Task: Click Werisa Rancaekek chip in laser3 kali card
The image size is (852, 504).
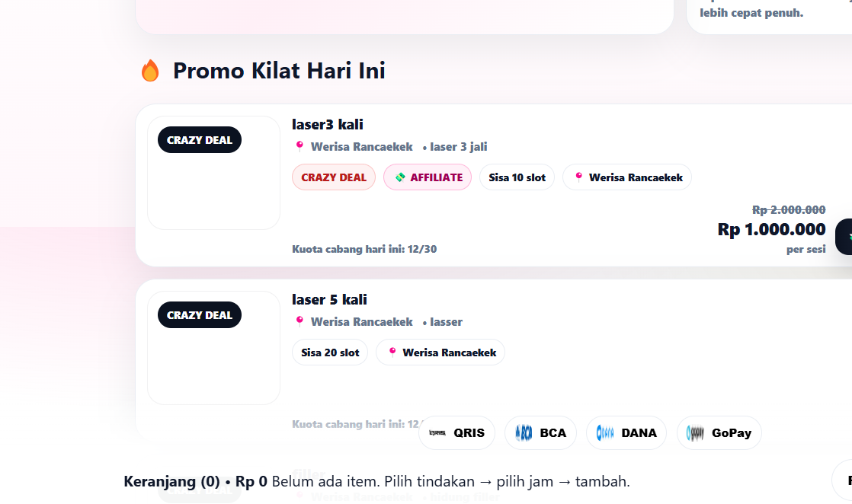Action: (627, 177)
